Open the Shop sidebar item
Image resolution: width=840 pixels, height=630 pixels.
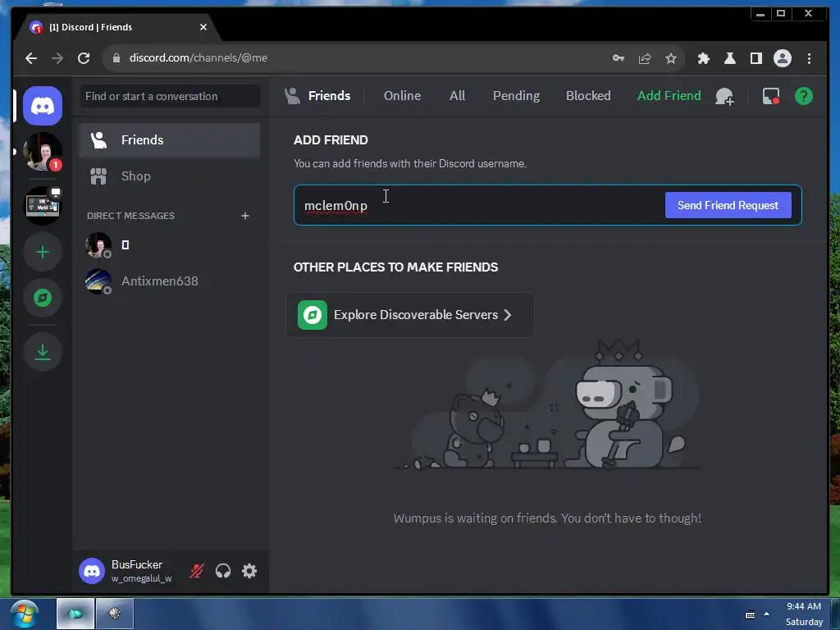pos(170,176)
